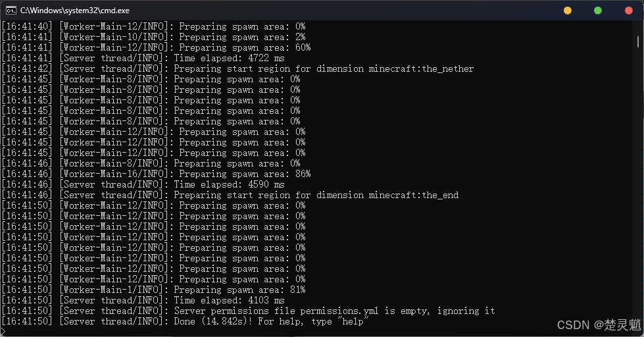Click the command prompt cursor line at bottom
This screenshot has height=337, width=644.
pos(3,331)
